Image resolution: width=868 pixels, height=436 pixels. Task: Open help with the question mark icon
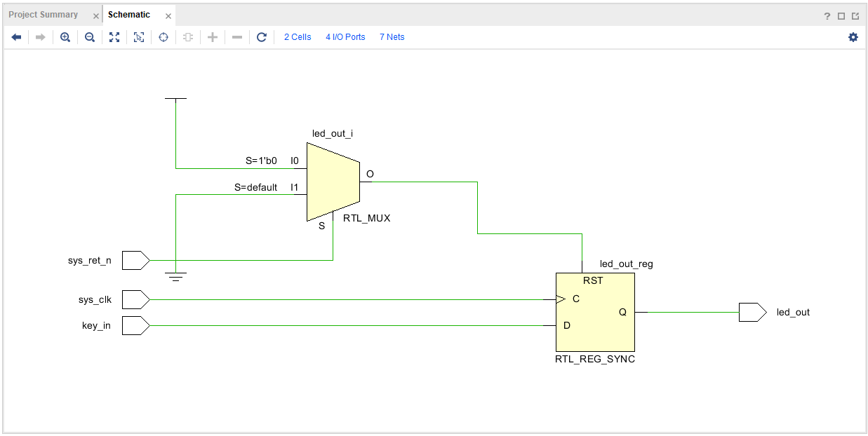[827, 15]
